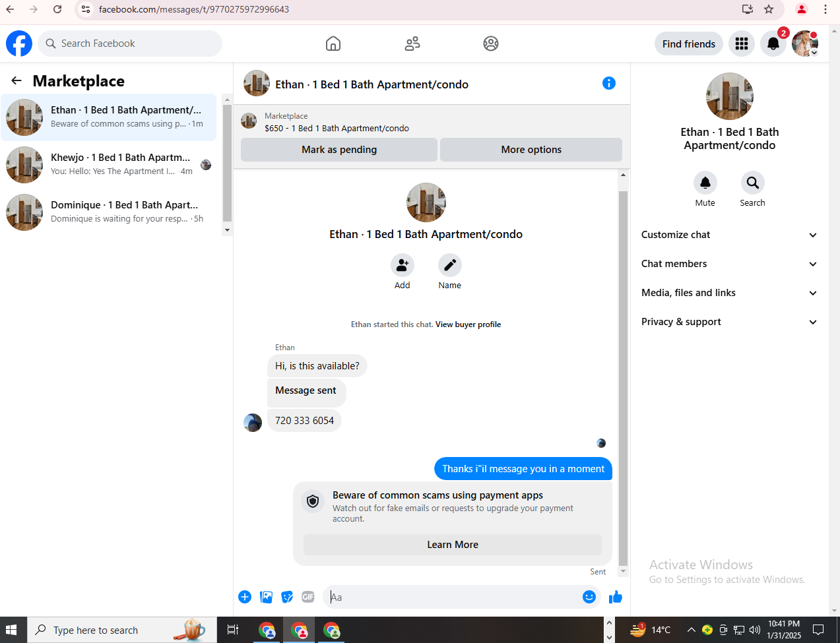Mute the conversation bell icon
The image size is (840, 643).
coord(705,183)
